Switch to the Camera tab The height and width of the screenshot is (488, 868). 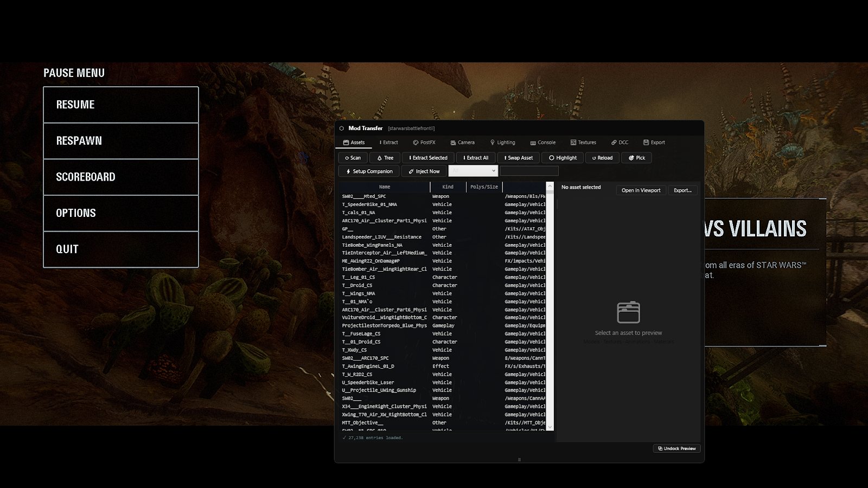[x=462, y=143]
